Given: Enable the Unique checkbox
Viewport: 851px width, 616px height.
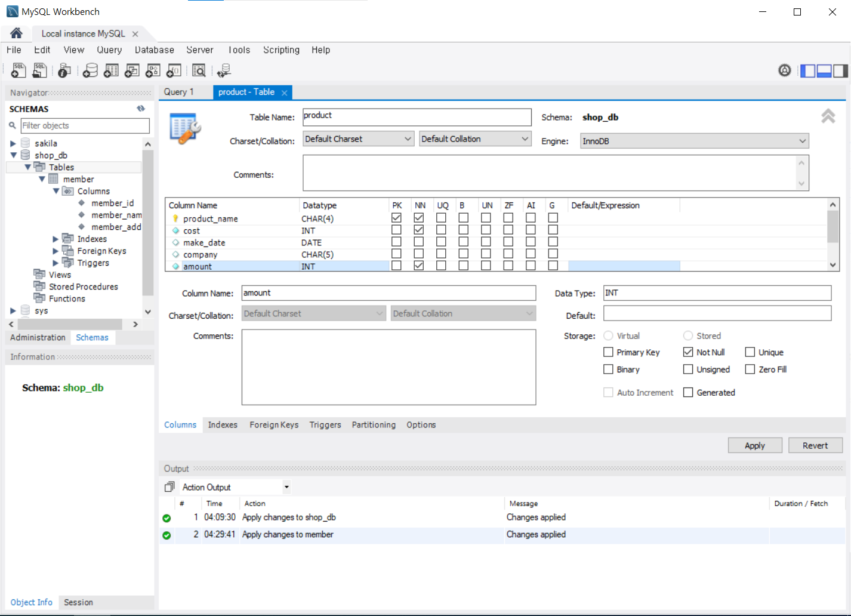Looking at the screenshot, I should pos(750,352).
